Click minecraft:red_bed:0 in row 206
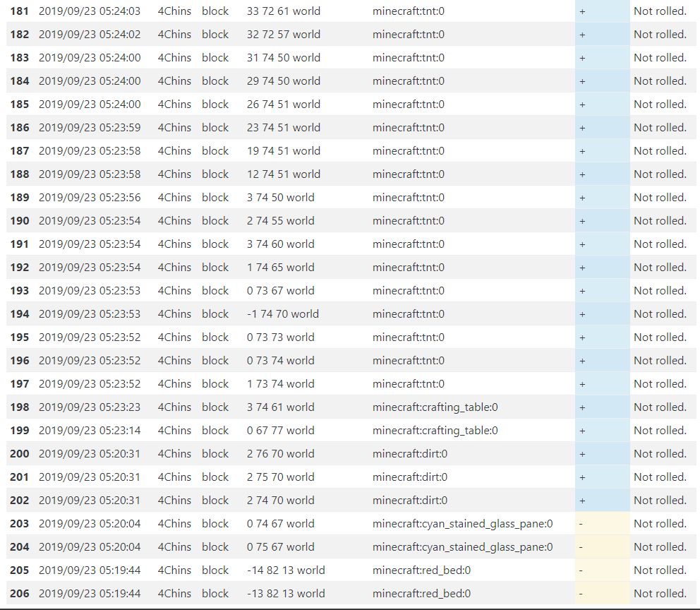 tap(421, 593)
